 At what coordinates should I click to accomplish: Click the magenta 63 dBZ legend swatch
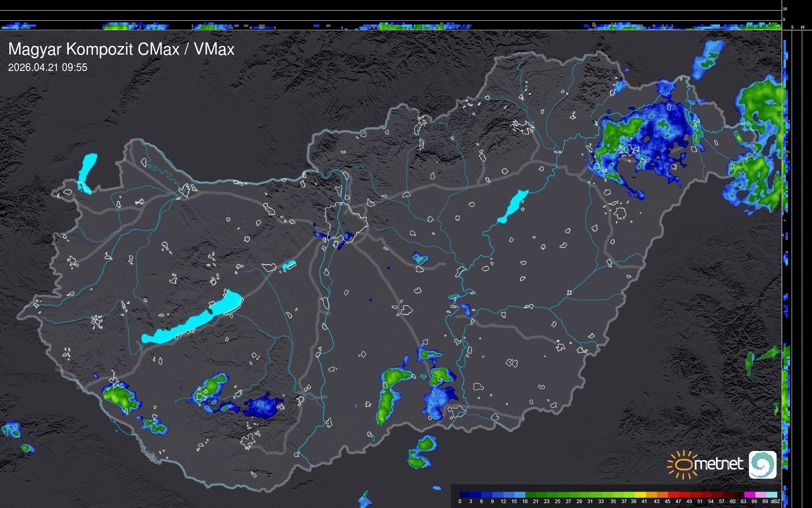point(749,495)
